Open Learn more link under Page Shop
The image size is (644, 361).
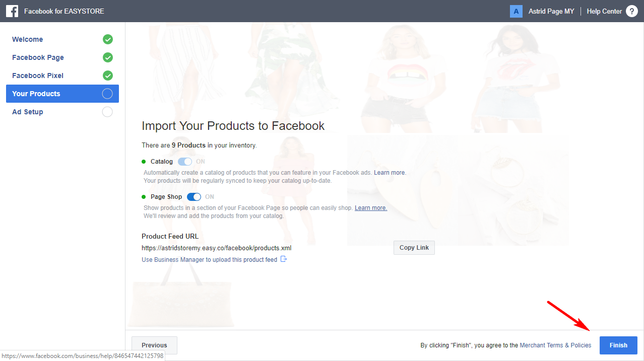click(x=371, y=208)
